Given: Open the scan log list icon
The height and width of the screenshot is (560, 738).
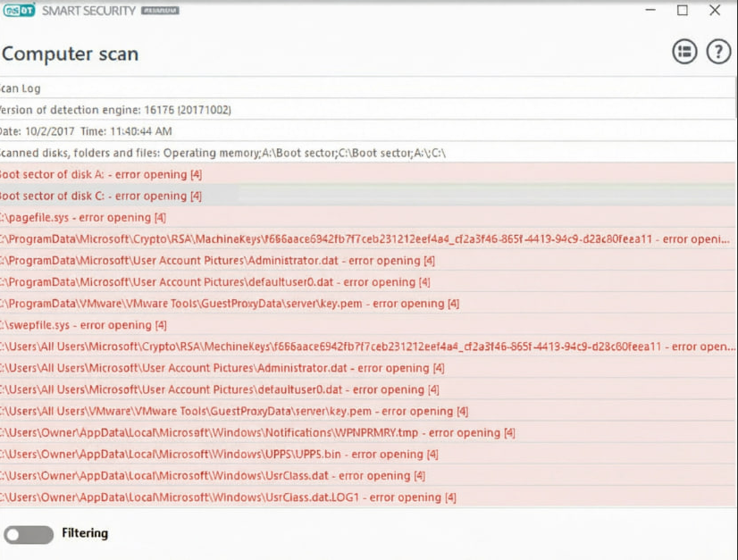Looking at the screenshot, I should click(684, 51).
